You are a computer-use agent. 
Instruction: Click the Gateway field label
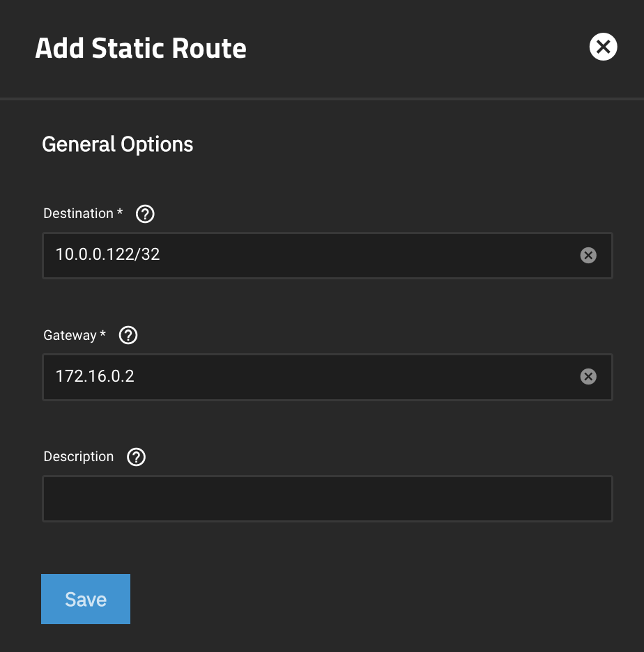pyautogui.click(x=70, y=336)
